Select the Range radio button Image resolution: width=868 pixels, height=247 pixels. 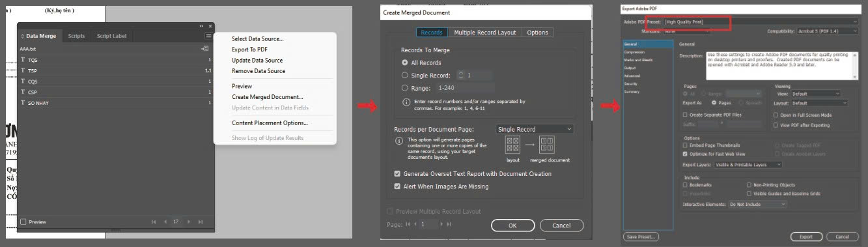pos(405,88)
